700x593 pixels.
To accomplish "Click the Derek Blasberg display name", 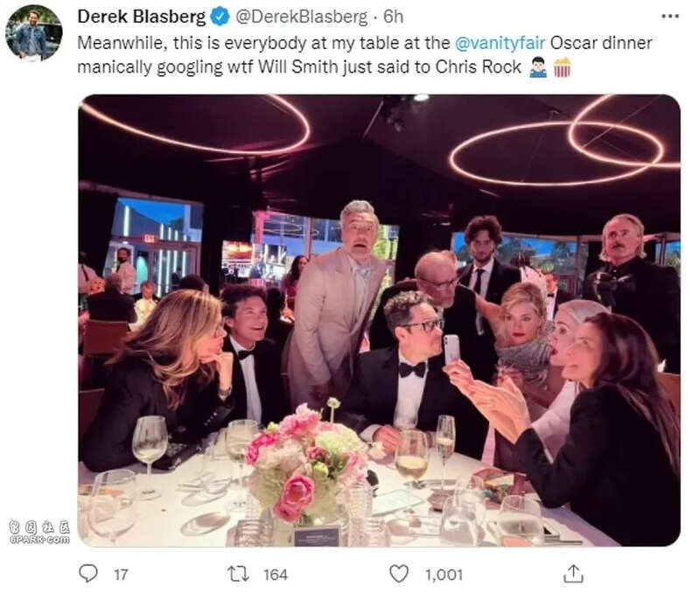I will tap(142, 17).
